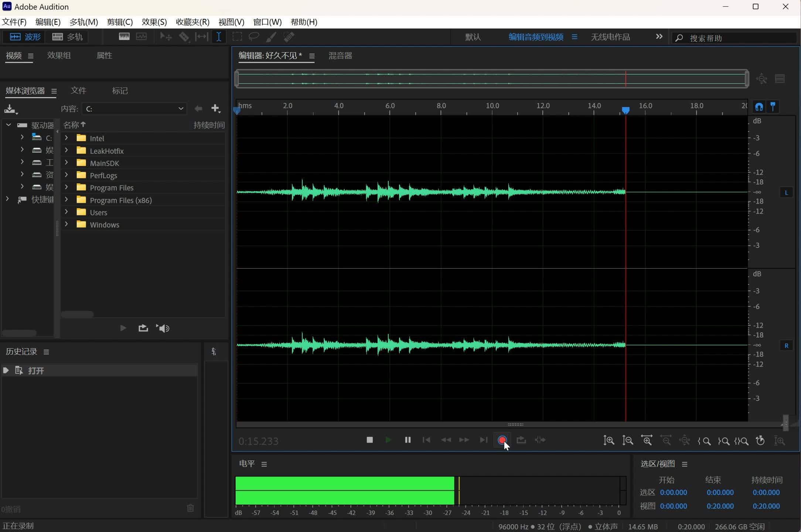Toggle the right channel R button
Viewport: 801px width, 532px height.
pos(786,346)
